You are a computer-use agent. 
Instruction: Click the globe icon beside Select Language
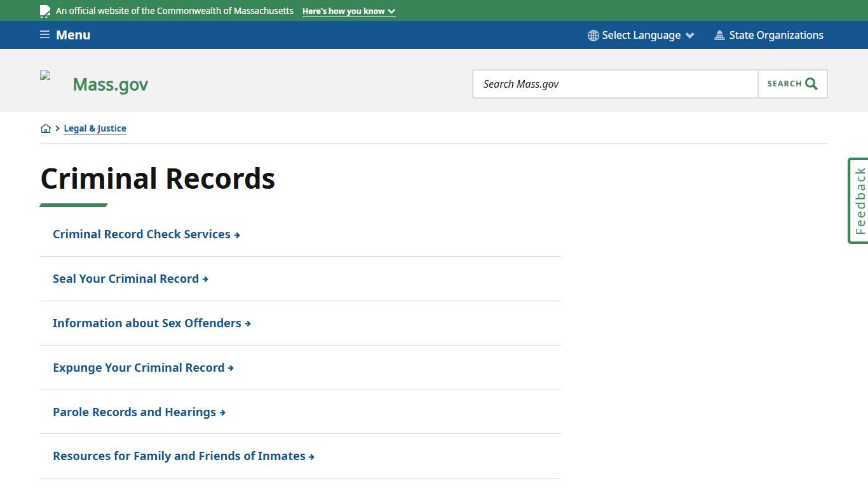[593, 35]
